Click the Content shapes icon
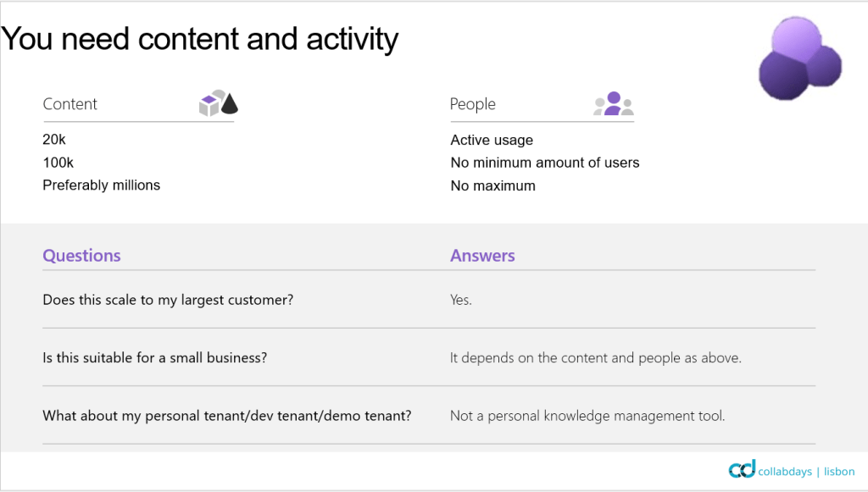This screenshot has width=868, height=492. 218,103
